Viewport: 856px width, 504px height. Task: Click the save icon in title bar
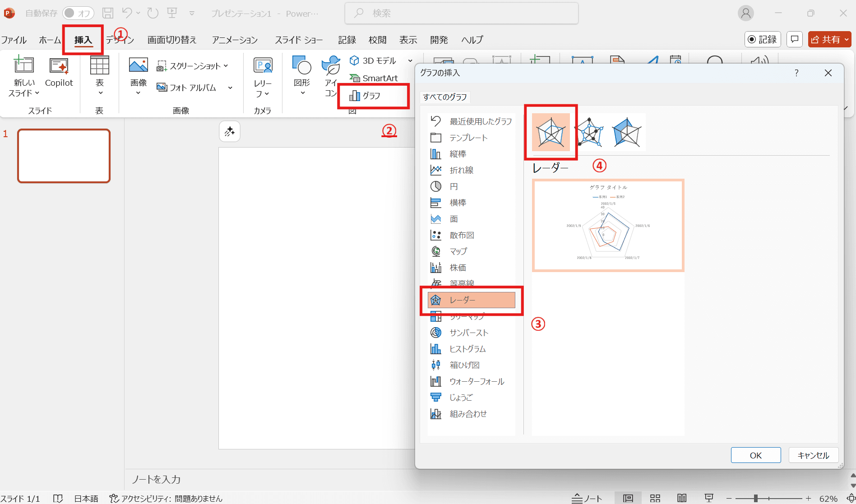108,13
